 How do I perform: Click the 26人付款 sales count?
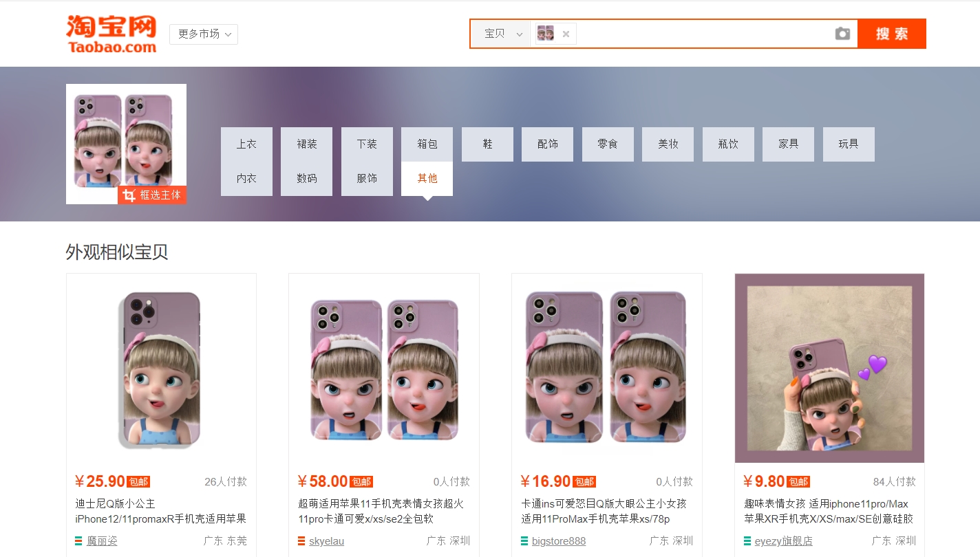coord(226,482)
